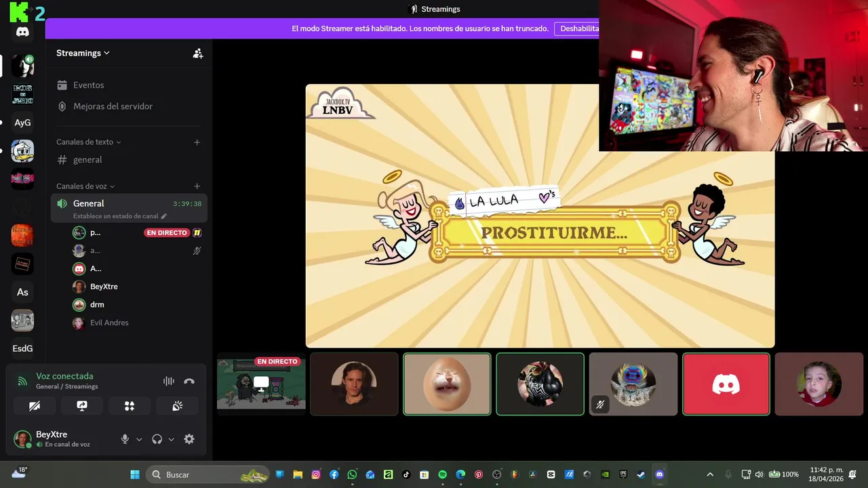Open Steam from taskbar
Image resolution: width=868 pixels, height=488 pixels.
point(641,474)
